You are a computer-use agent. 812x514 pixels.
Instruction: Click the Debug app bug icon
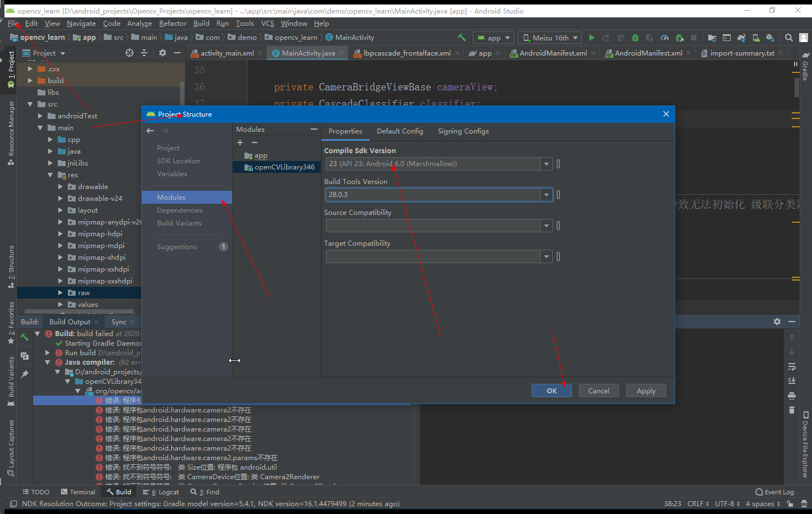click(635, 38)
